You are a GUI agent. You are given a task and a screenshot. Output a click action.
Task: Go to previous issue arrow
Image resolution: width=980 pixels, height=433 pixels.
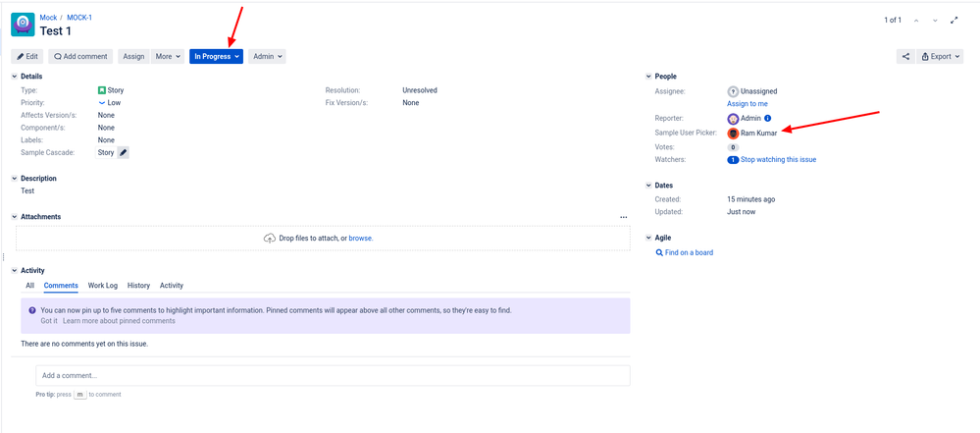(916, 21)
